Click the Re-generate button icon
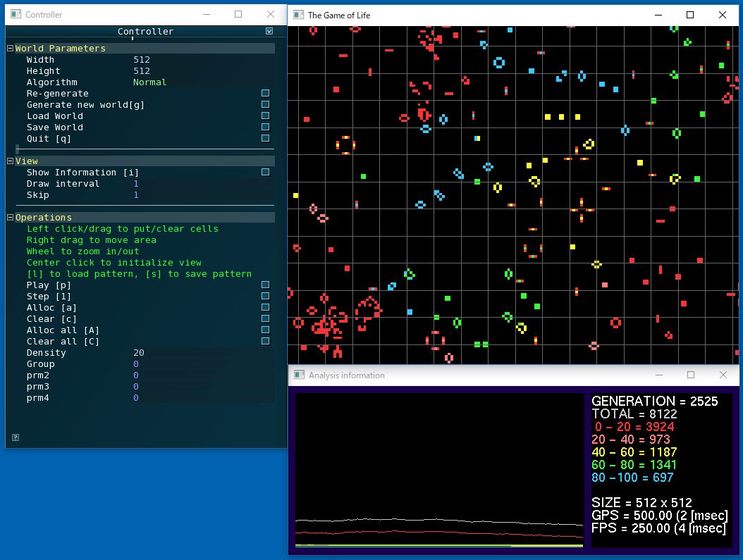743x560 pixels. (265, 94)
